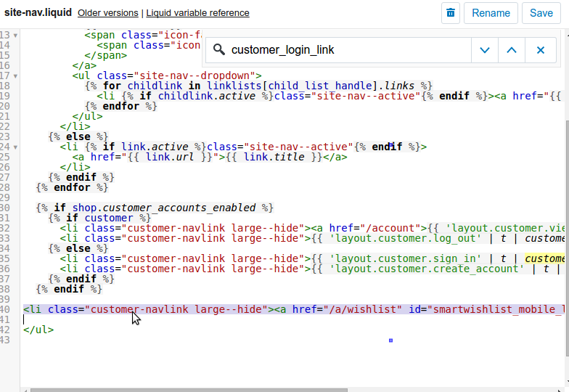Screen dimensions: 569x392
Task: Click 'layout.customer.sign_in' text
Action: pyautogui.click(x=405, y=258)
